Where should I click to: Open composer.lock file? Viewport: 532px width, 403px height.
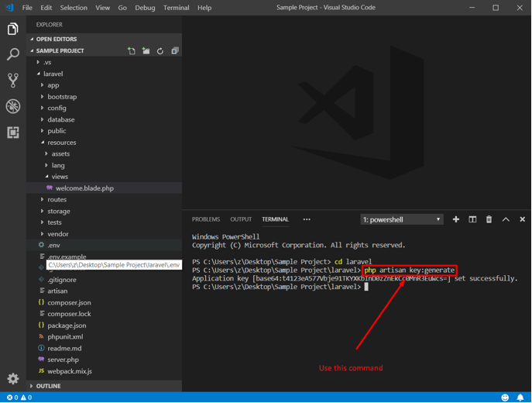click(x=105, y=314)
